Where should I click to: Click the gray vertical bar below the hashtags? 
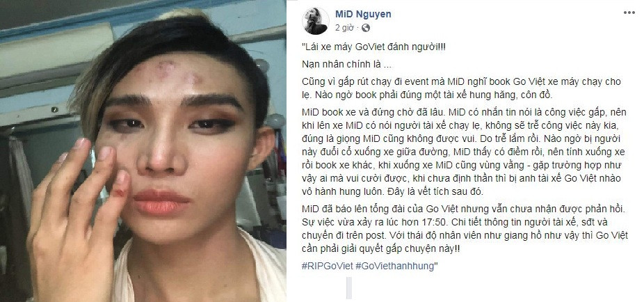click(349, 287)
